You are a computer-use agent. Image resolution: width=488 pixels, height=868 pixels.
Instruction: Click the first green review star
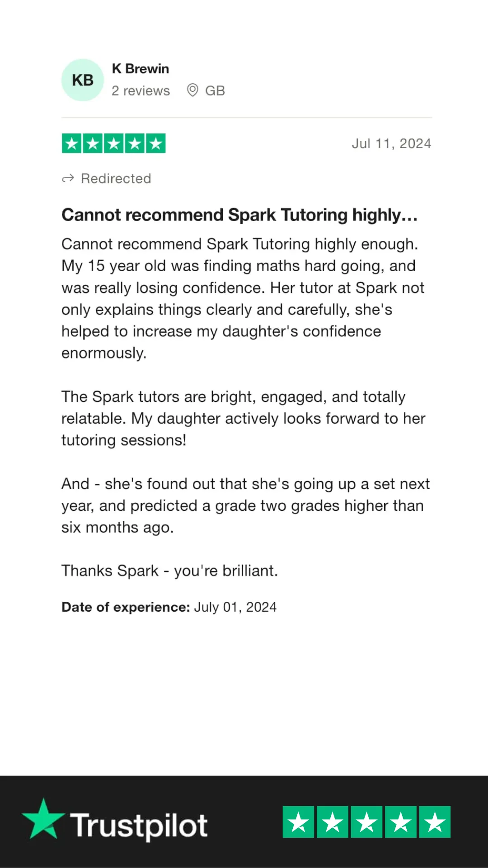tap(72, 143)
